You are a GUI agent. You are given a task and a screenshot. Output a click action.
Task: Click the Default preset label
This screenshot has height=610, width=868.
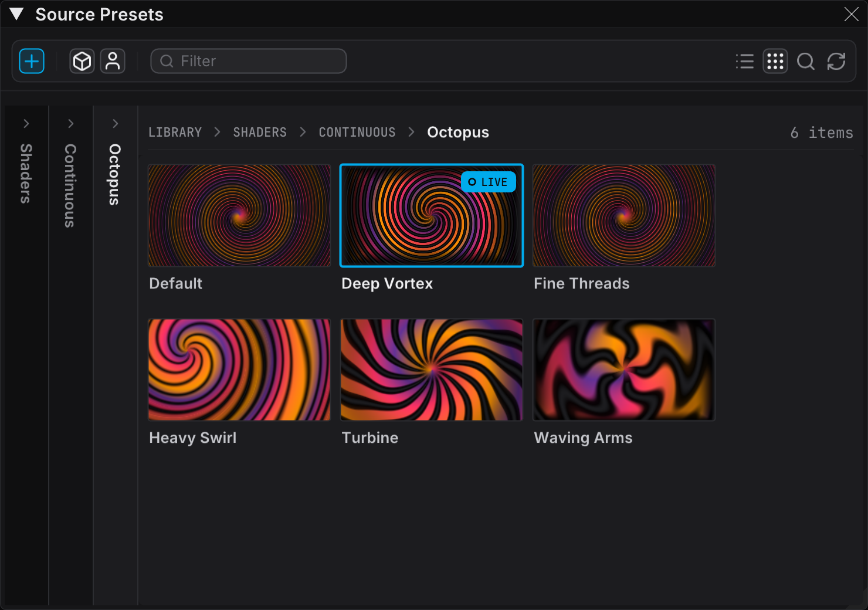point(176,283)
